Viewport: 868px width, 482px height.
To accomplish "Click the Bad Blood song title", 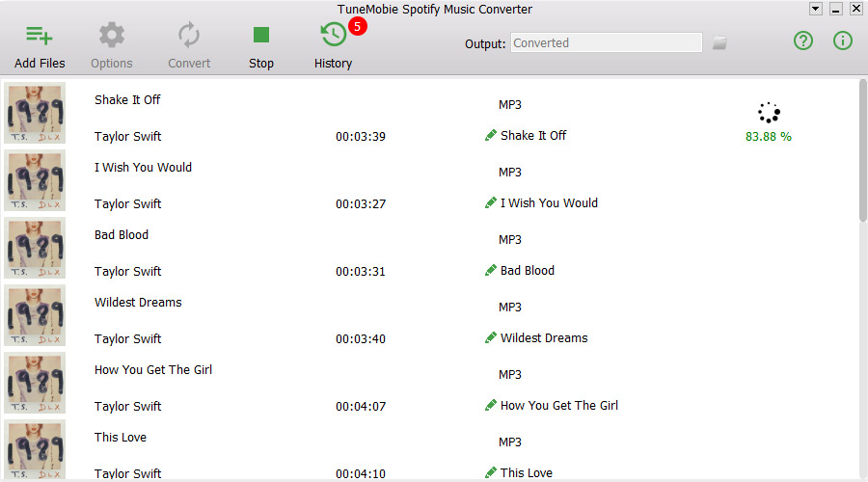I will [122, 234].
